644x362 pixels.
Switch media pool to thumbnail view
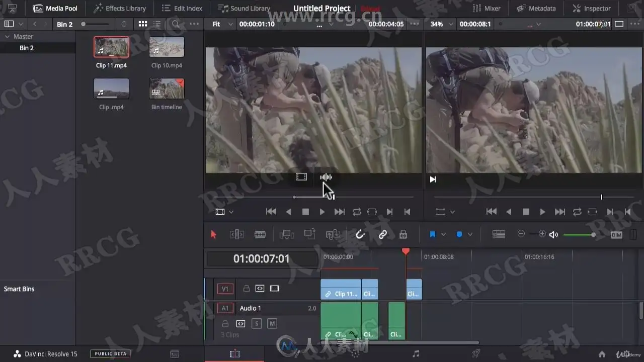click(x=143, y=24)
